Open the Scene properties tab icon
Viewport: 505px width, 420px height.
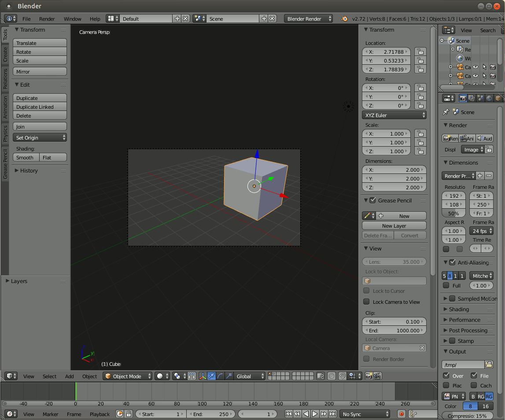click(480, 98)
